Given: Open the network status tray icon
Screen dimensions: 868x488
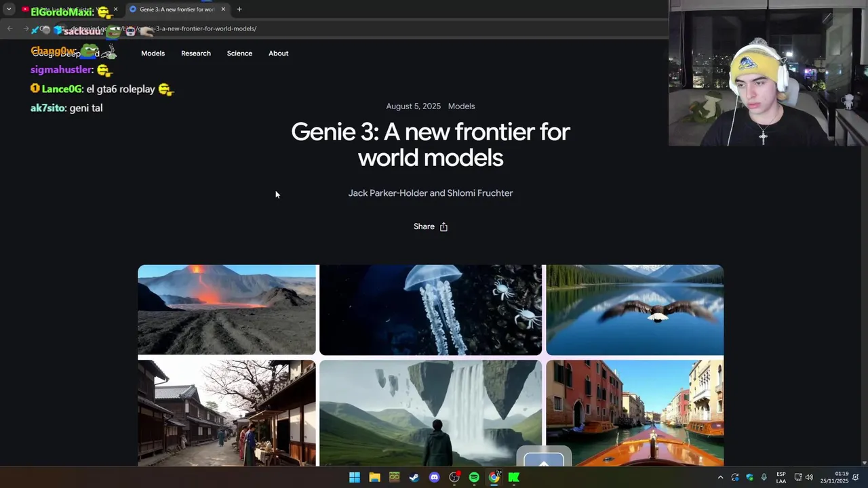Looking at the screenshot, I should (x=798, y=477).
